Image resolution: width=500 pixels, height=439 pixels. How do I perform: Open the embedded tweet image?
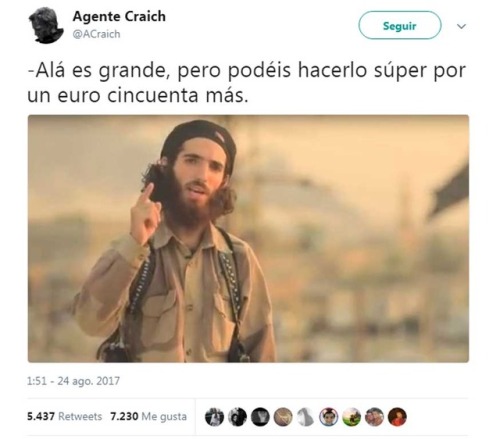tap(248, 238)
